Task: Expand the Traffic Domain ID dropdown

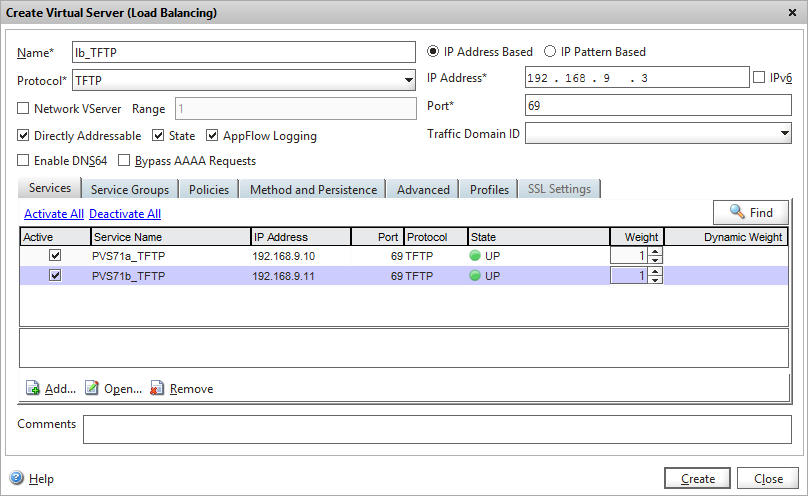Action: (783, 134)
